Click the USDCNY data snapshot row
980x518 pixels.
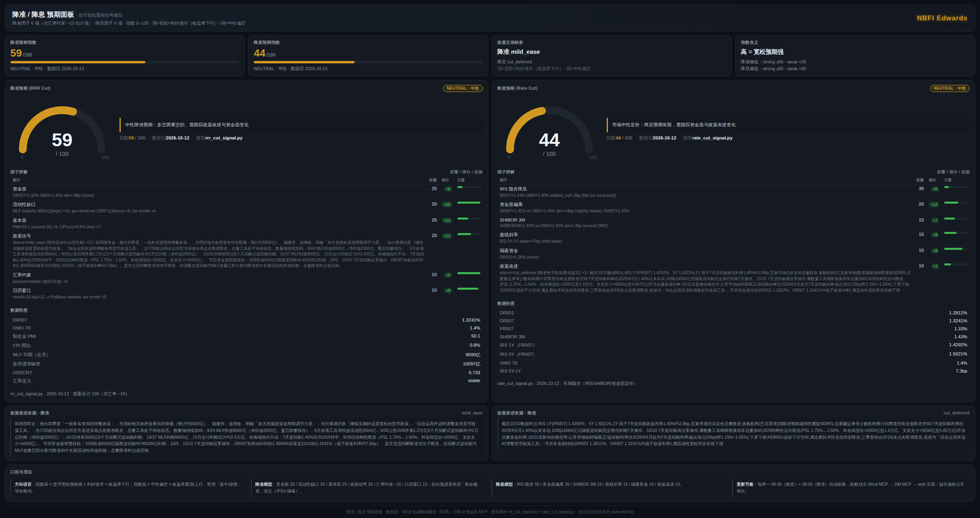click(x=246, y=373)
